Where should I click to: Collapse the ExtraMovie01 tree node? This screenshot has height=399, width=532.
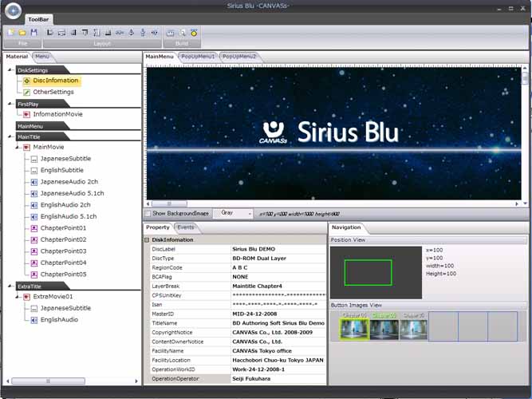[18, 296]
